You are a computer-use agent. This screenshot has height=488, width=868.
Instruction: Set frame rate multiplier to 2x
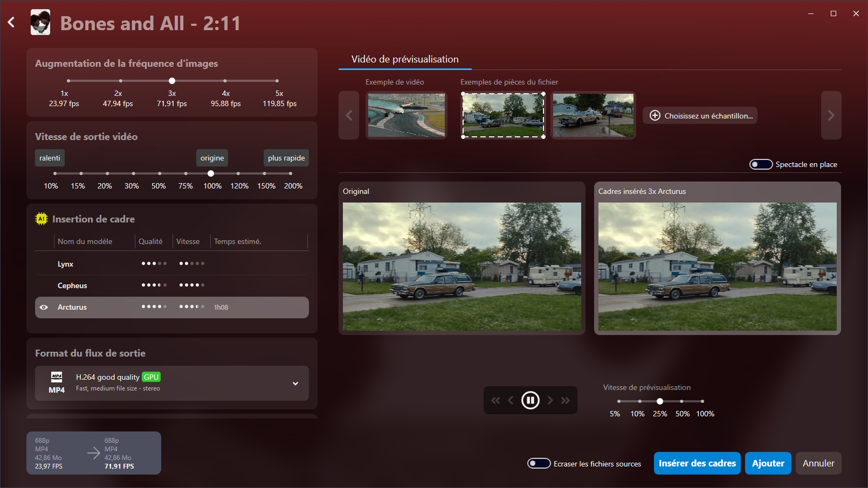tap(120, 81)
